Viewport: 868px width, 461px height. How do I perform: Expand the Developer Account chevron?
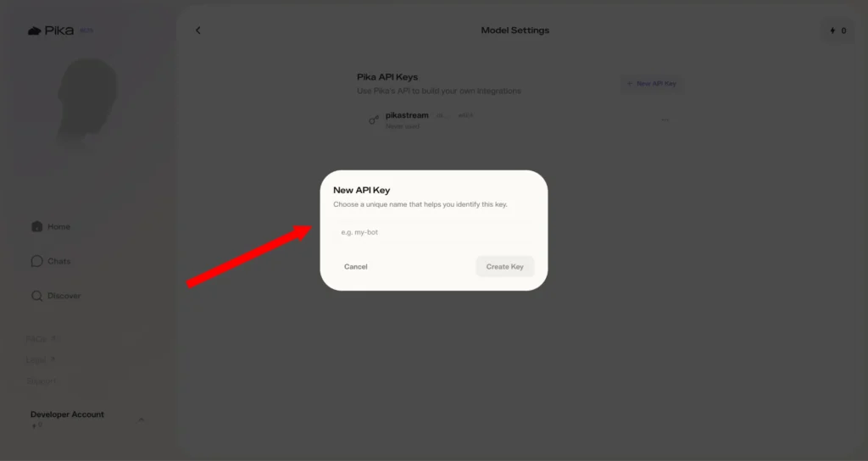pyautogui.click(x=141, y=419)
